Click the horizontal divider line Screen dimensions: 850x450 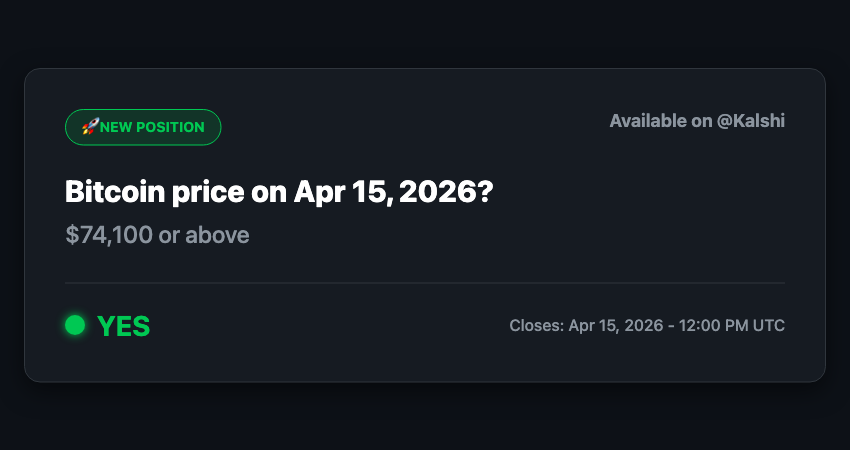point(425,283)
